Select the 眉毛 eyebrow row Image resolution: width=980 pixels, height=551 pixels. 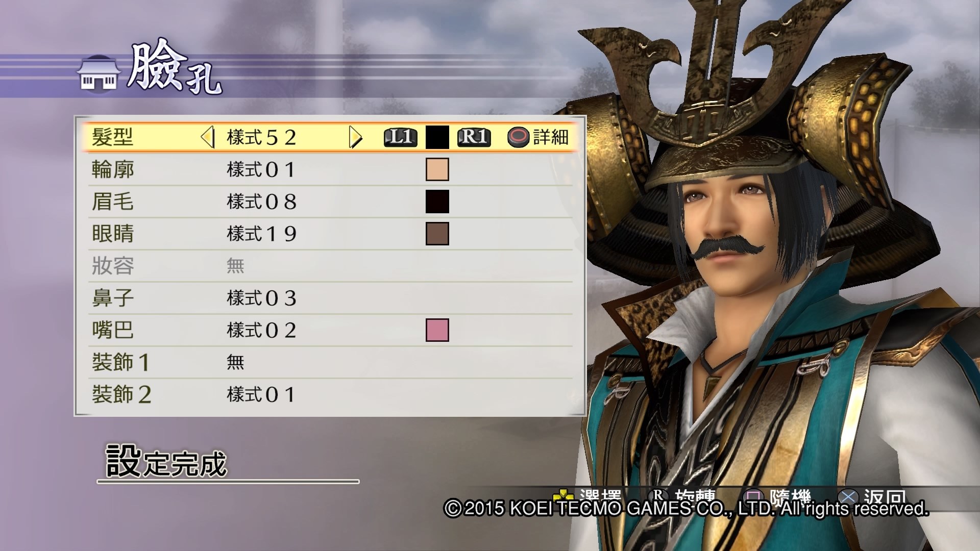tap(330, 202)
